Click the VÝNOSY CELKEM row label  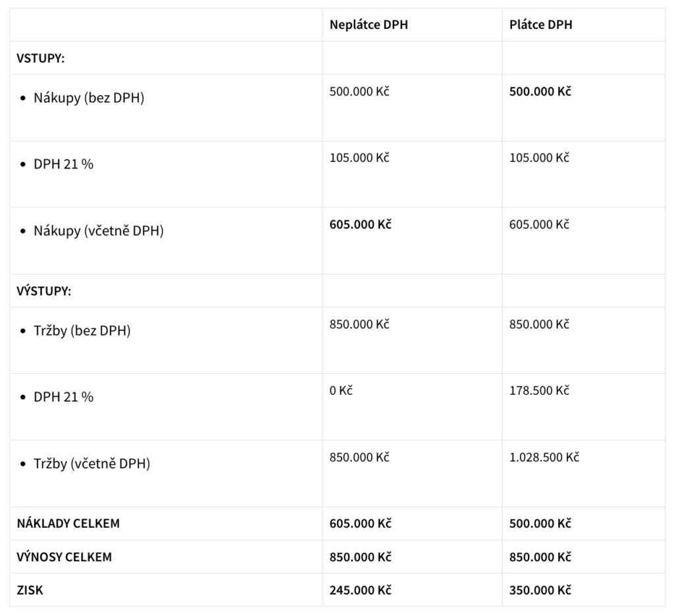tap(64, 557)
